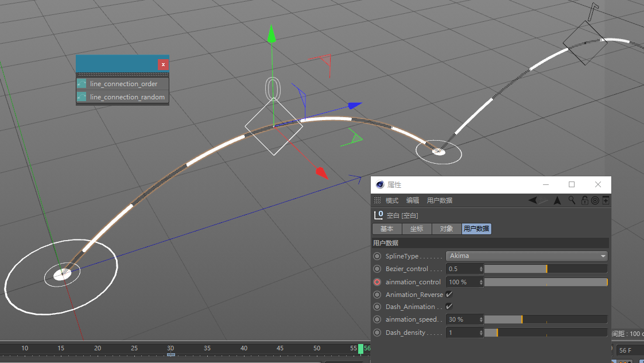Toggle the Dash_Animation checkbox
This screenshot has height=363, width=644.
(x=449, y=307)
